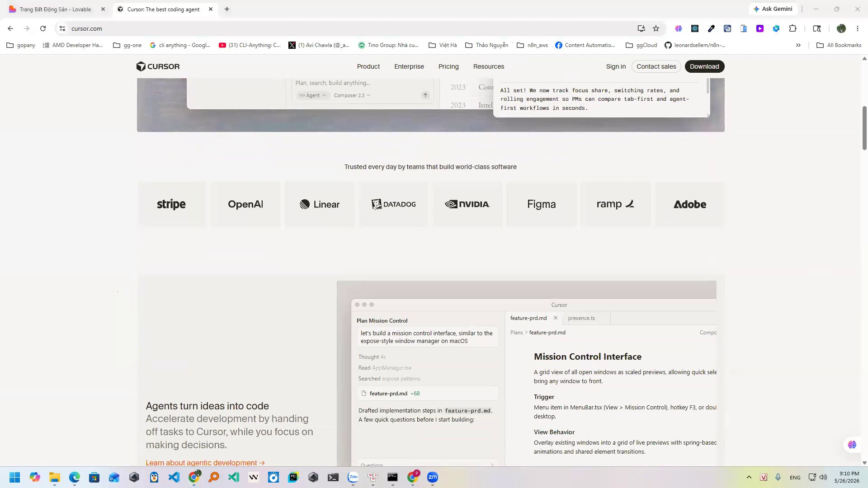Screen dimensions: 868x488
Task: Close the Cursor browser tab
Action: click(x=211, y=9)
